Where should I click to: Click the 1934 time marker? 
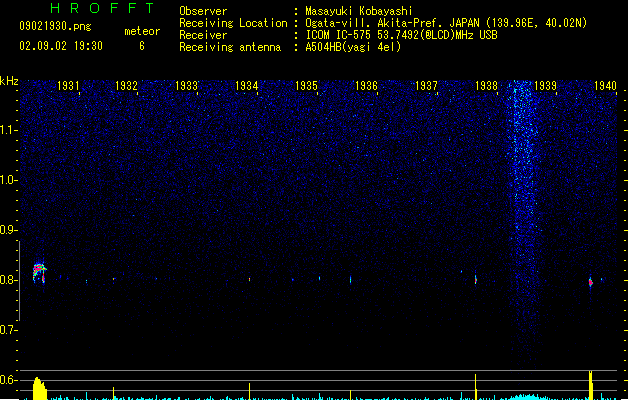click(246, 85)
